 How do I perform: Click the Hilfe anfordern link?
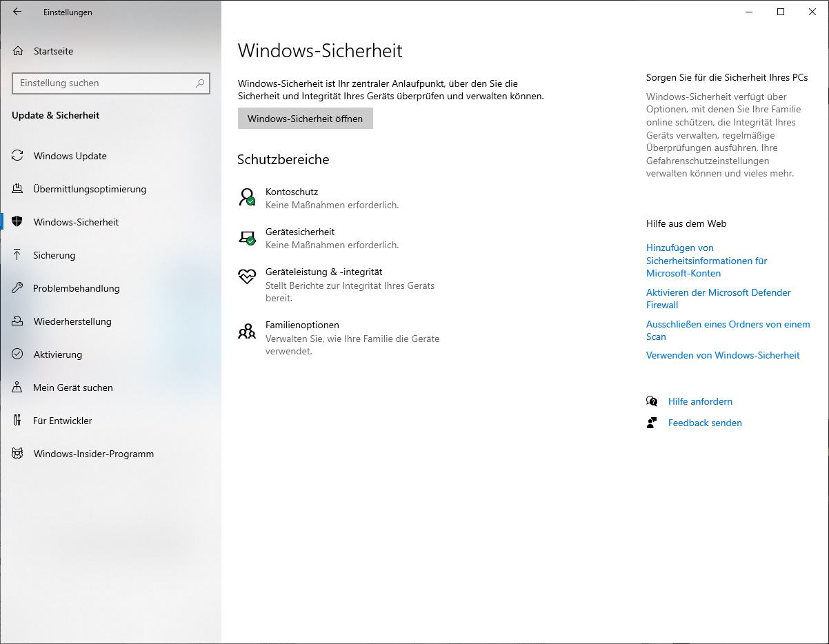(700, 401)
